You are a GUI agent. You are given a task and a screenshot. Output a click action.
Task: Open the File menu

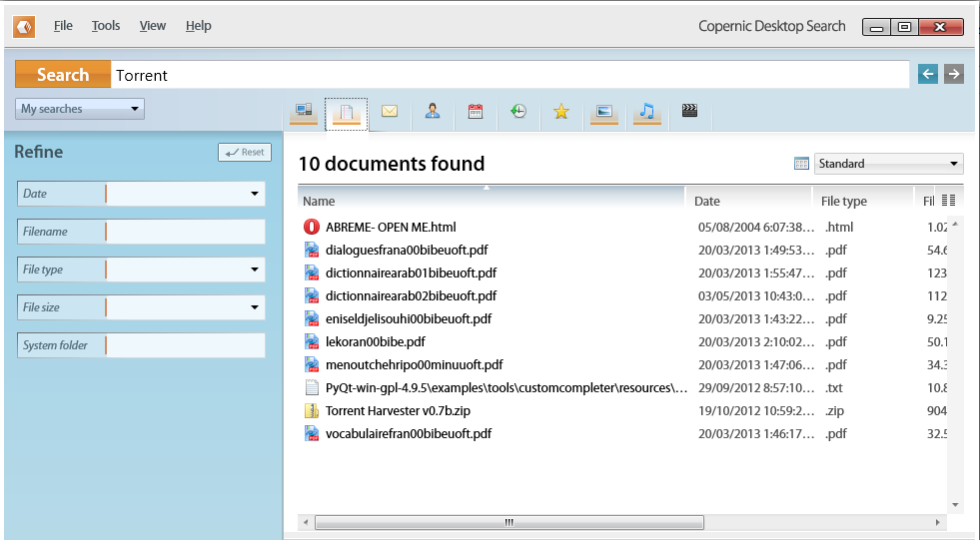63,26
